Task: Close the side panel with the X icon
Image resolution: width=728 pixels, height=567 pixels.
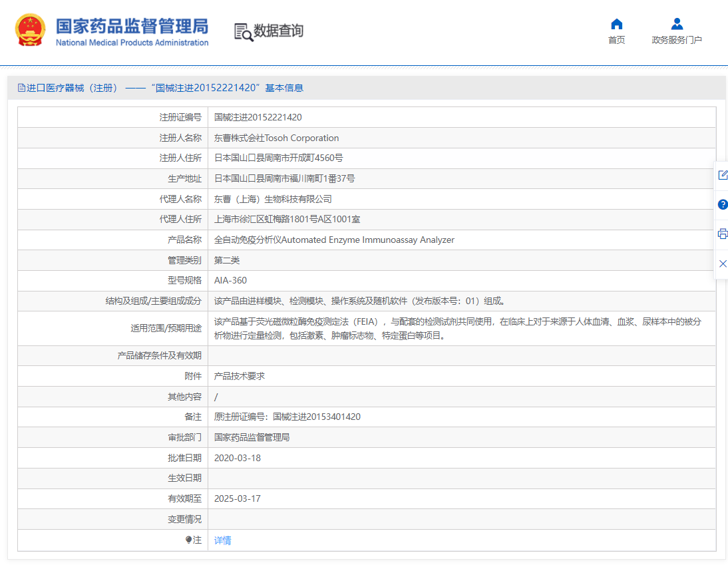Action: 723,264
